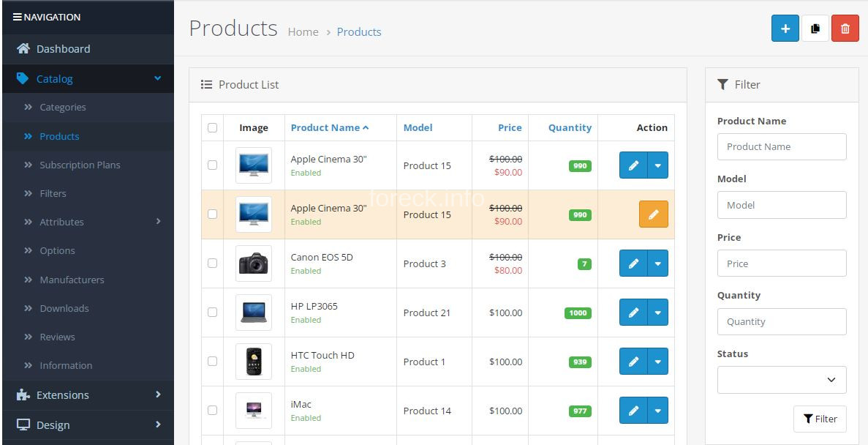Image resolution: width=868 pixels, height=445 pixels.
Task: Open Reviews from the Catalog menu
Action: point(56,337)
